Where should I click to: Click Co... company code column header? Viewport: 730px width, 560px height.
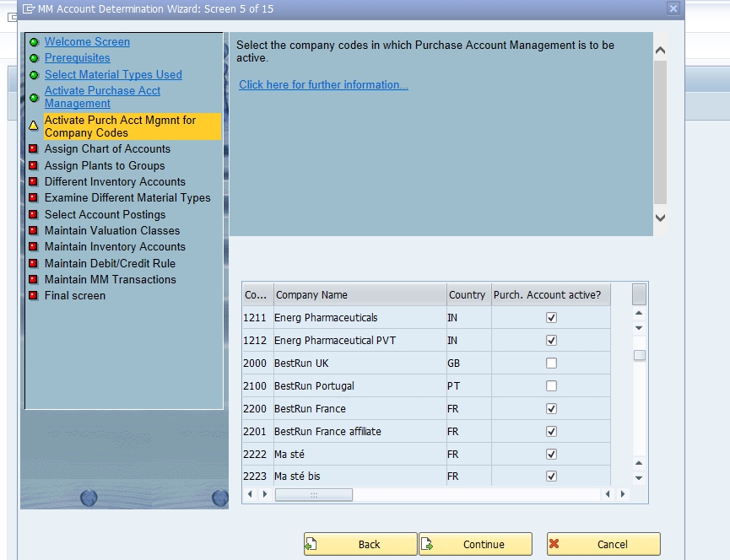click(258, 295)
